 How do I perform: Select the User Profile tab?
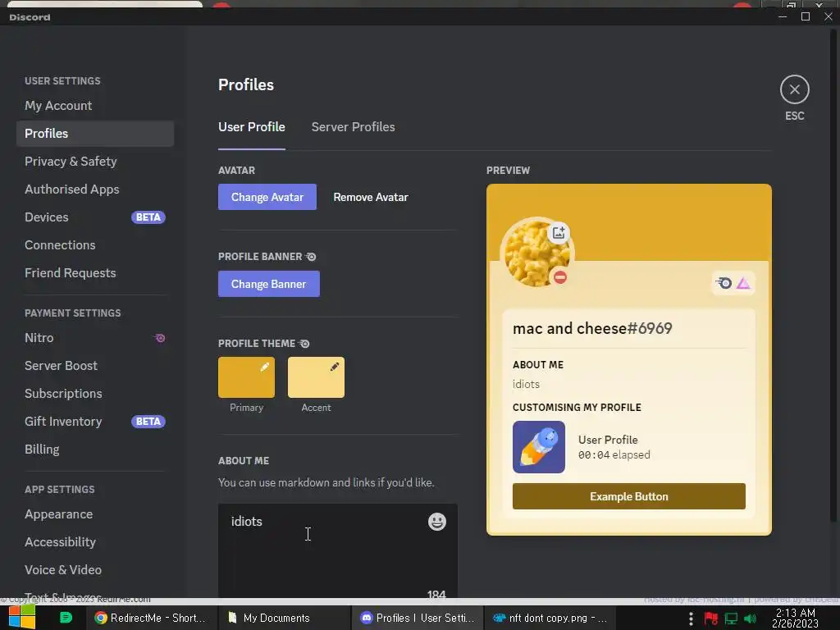point(251,127)
